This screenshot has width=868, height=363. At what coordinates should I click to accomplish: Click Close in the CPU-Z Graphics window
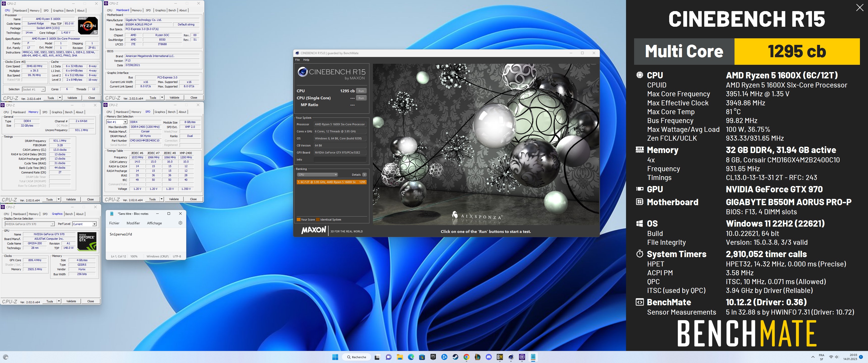[91, 301]
